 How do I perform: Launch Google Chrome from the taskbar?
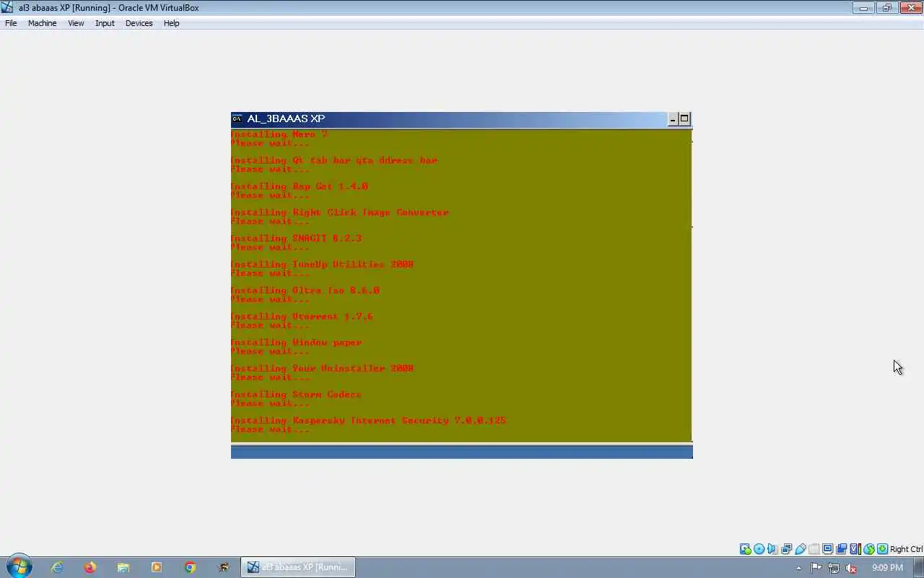190,567
